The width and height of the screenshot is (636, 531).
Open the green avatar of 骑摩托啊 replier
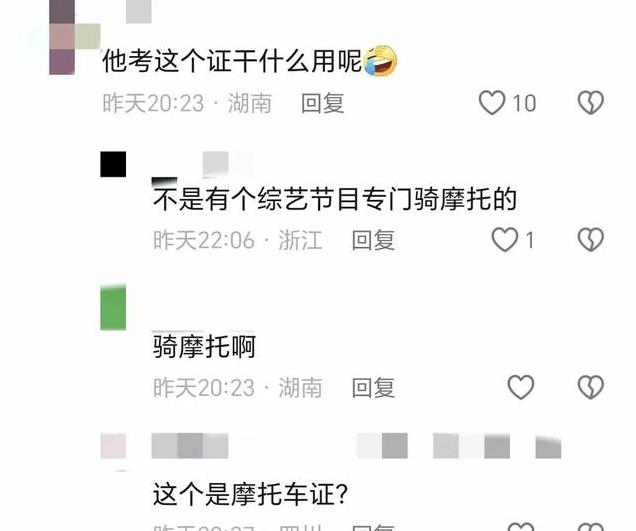coord(113,308)
